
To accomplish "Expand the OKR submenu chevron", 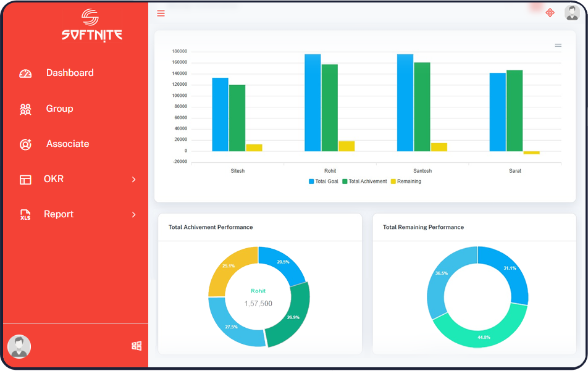I will point(134,180).
